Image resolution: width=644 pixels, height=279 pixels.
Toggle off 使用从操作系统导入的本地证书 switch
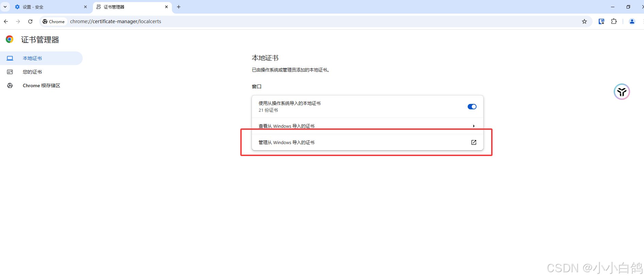472,107
